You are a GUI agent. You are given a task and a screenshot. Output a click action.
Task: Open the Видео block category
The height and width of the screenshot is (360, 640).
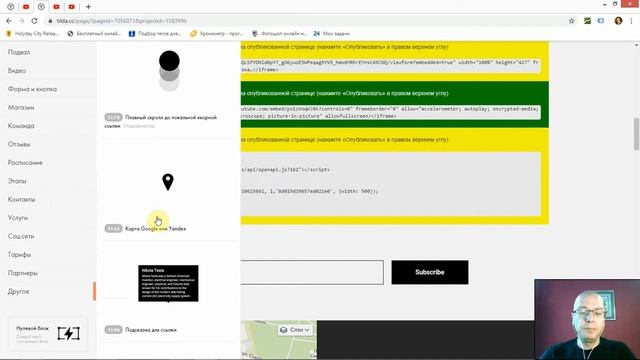[x=17, y=71]
